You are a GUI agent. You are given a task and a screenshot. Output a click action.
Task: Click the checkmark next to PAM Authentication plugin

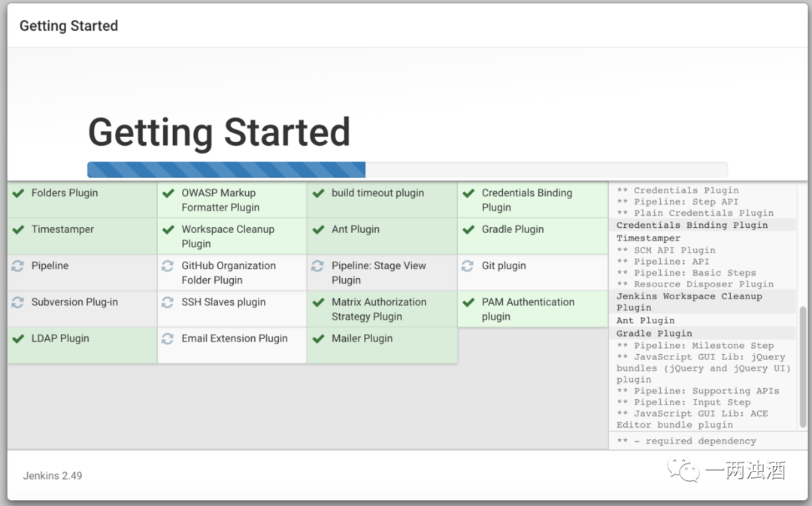click(468, 302)
